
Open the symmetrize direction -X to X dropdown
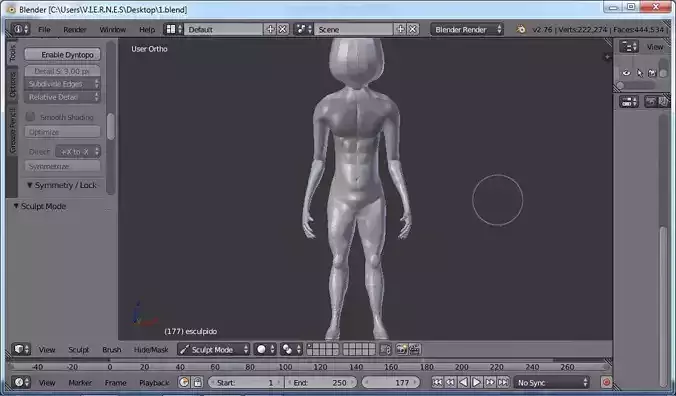(x=78, y=152)
